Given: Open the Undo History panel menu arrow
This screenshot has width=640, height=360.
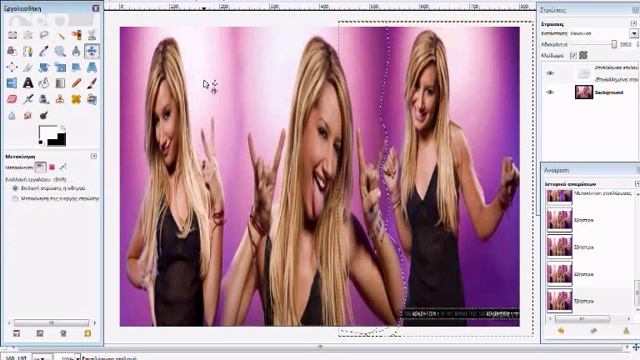Looking at the screenshot, I should [x=637, y=184].
